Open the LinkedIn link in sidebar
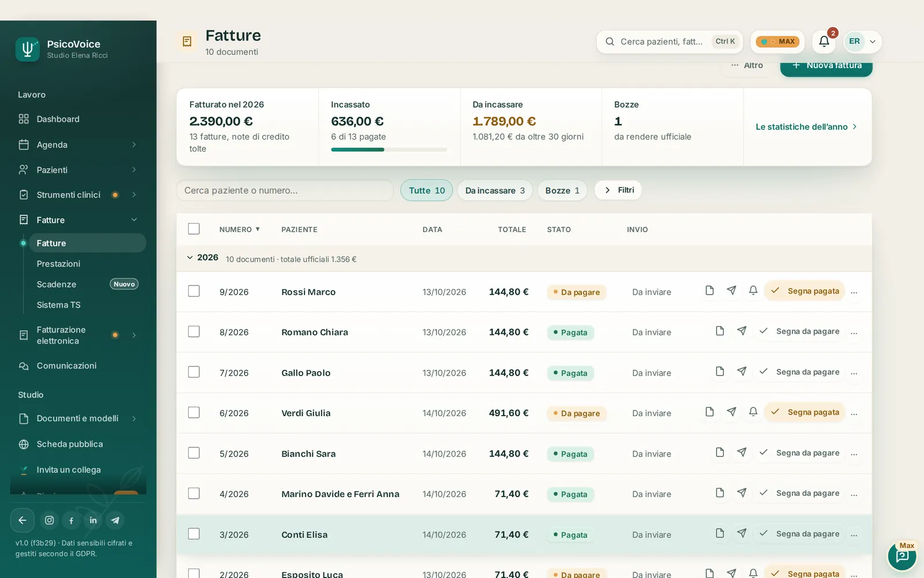 (94, 520)
